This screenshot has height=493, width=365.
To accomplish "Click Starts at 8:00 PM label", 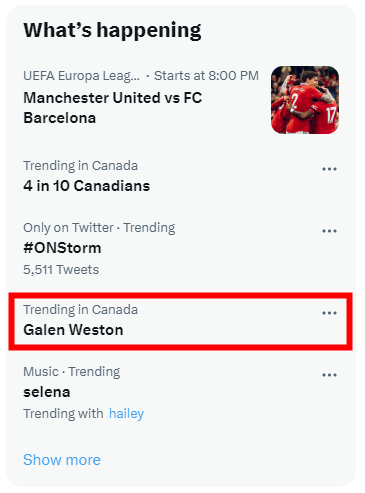I will click(x=206, y=76).
